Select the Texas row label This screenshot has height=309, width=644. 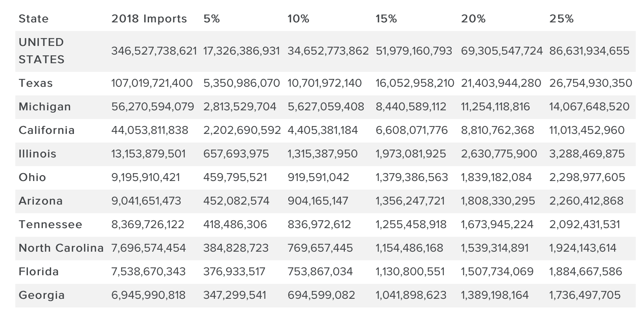[36, 83]
